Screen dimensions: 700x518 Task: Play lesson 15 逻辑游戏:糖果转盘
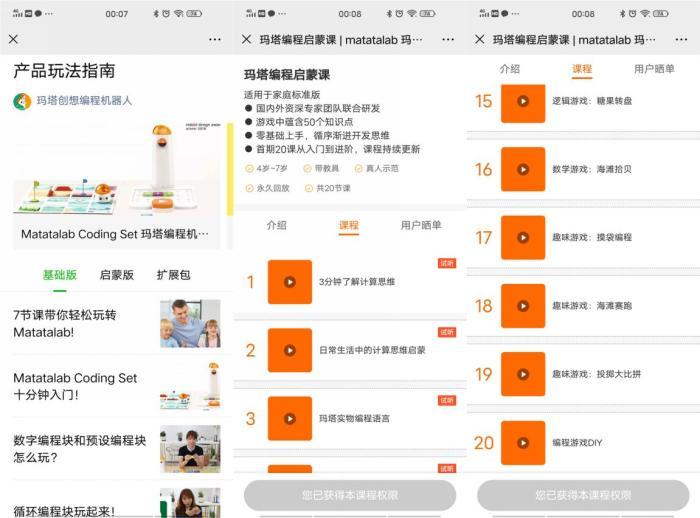tap(523, 101)
